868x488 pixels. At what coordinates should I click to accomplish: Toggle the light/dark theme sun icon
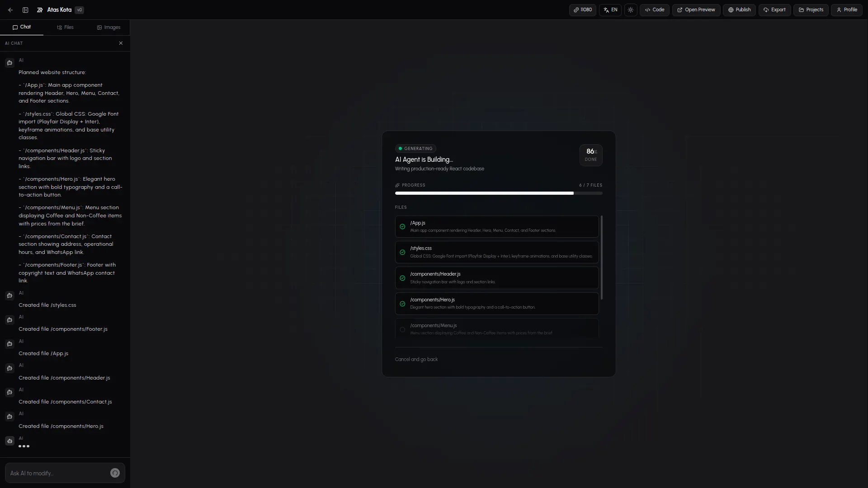[x=631, y=10]
